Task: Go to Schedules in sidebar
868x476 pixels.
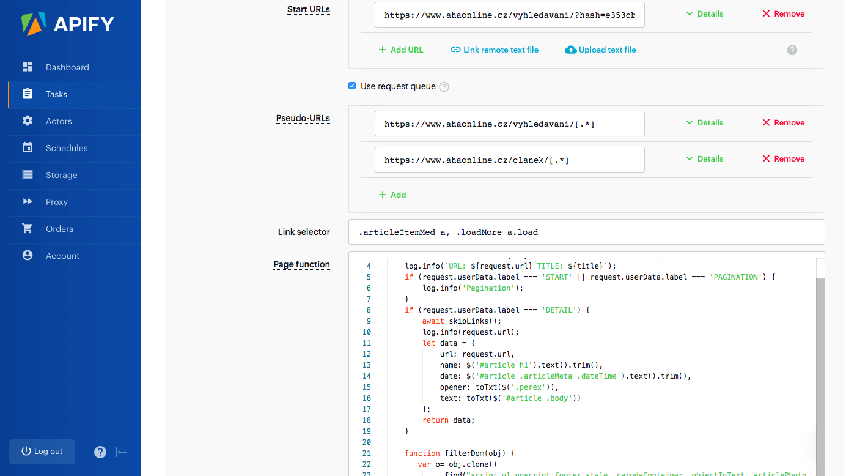Action: coord(66,148)
